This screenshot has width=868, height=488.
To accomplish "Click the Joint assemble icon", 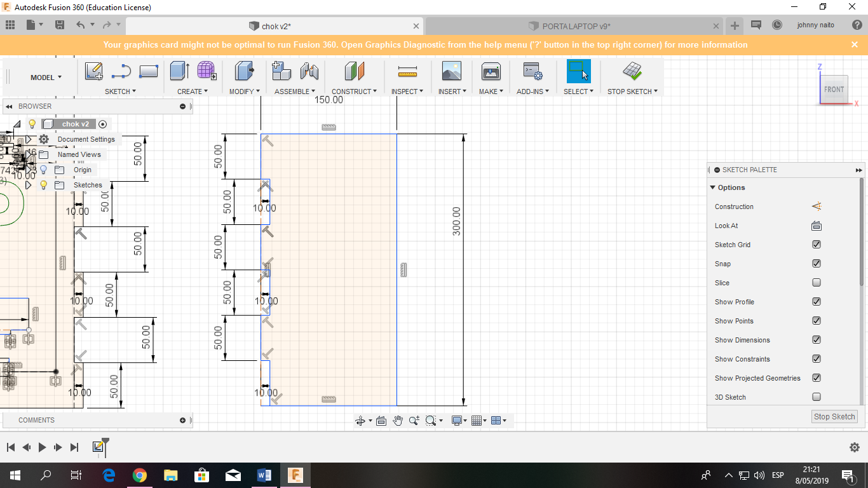I will click(309, 71).
